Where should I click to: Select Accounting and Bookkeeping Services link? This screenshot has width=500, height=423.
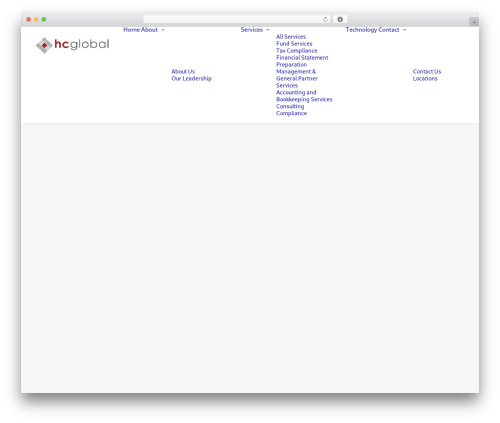click(x=304, y=96)
